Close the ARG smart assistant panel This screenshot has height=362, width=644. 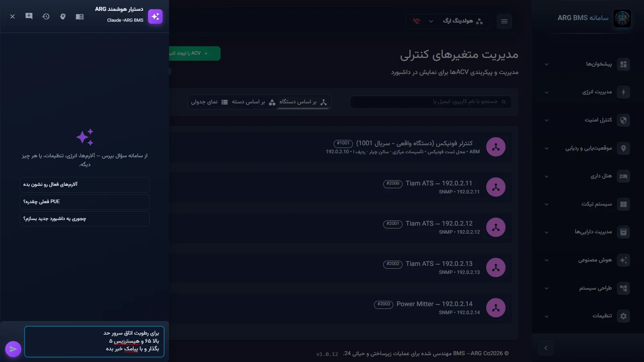tap(12, 16)
